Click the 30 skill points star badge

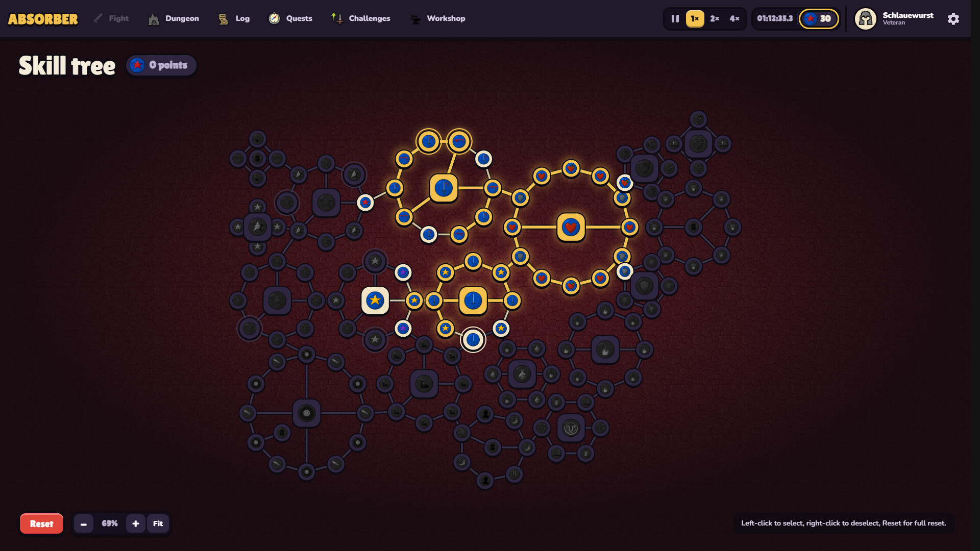(818, 19)
